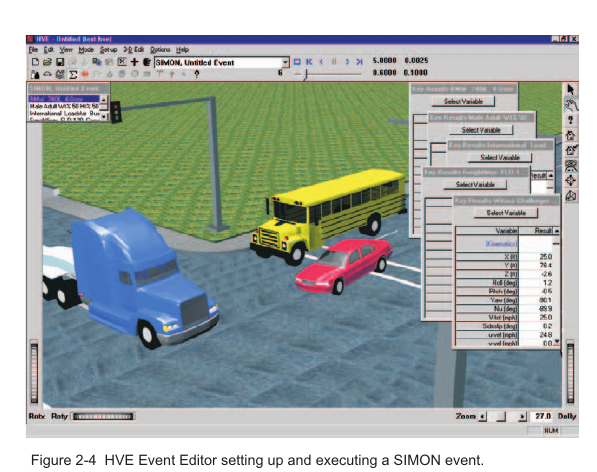The image size is (597, 472).
Task: Select the arrow pointer viewer tool
Action: pos(570,90)
